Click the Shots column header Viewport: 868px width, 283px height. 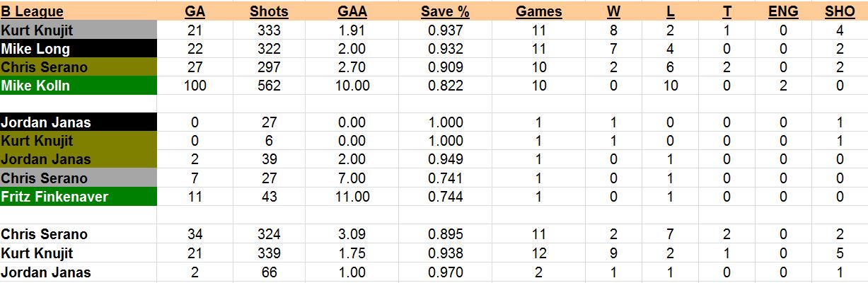pyautogui.click(x=269, y=11)
